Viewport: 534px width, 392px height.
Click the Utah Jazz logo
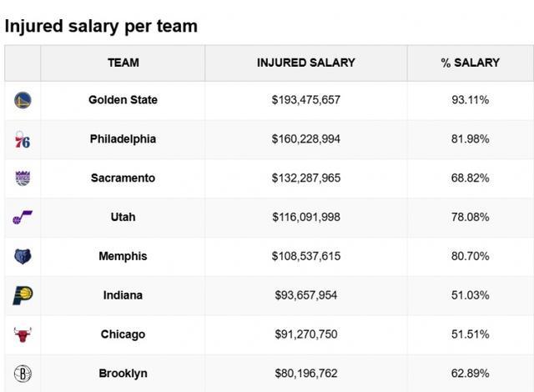23,217
